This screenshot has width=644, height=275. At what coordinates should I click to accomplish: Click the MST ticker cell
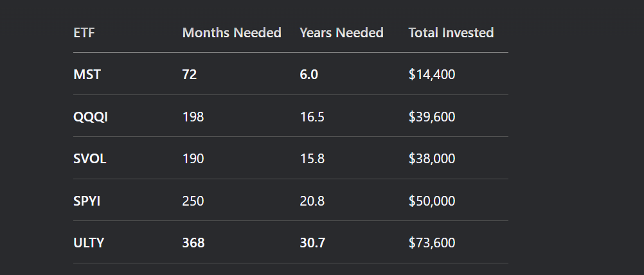(87, 75)
